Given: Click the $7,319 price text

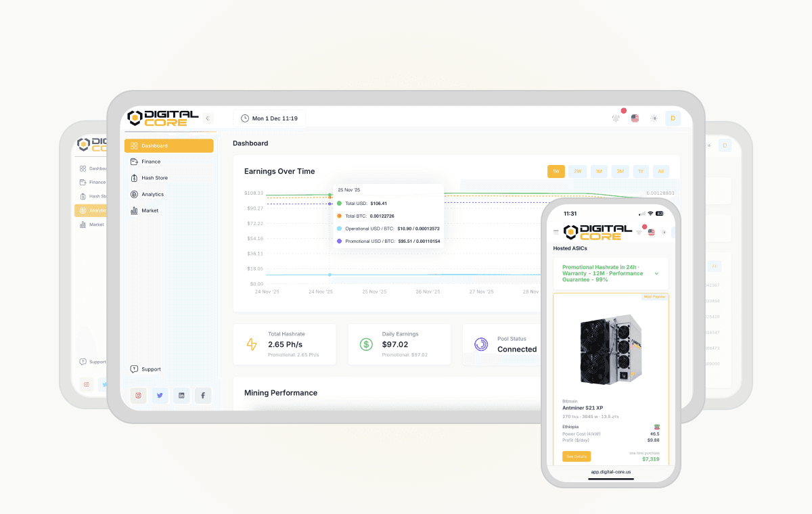Looking at the screenshot, I should [x=650, y=459].
